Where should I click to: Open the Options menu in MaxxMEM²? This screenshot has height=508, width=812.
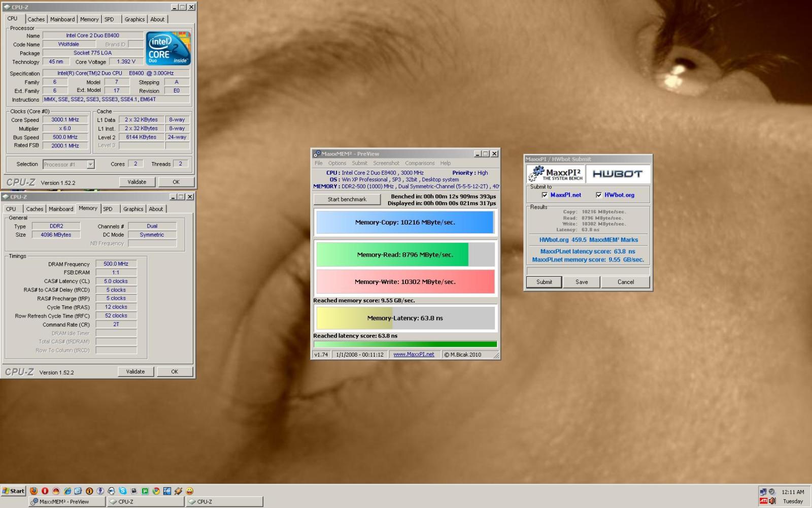337,163
